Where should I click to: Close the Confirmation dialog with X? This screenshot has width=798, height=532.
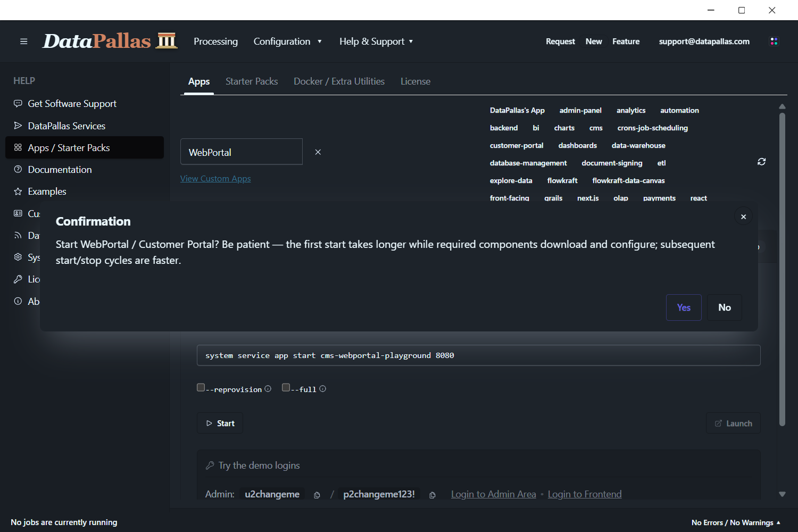(743, 217)
